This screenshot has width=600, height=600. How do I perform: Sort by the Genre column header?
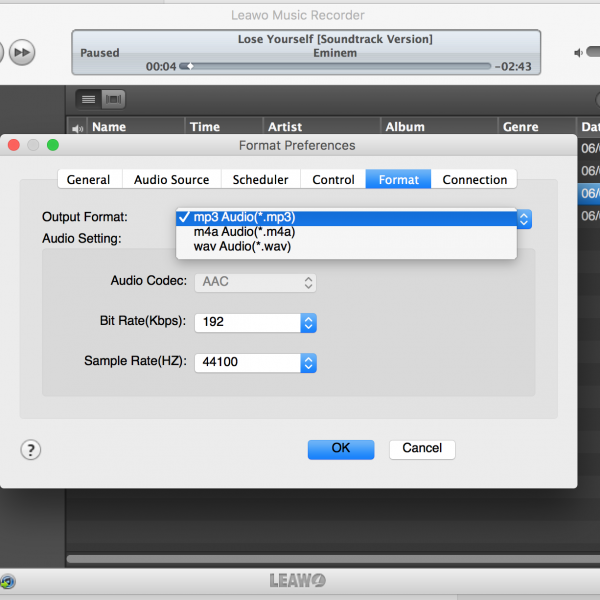click(537, 127)
